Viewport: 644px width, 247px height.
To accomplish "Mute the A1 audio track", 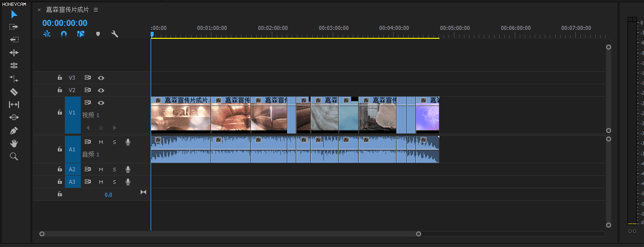I will 101,142.
